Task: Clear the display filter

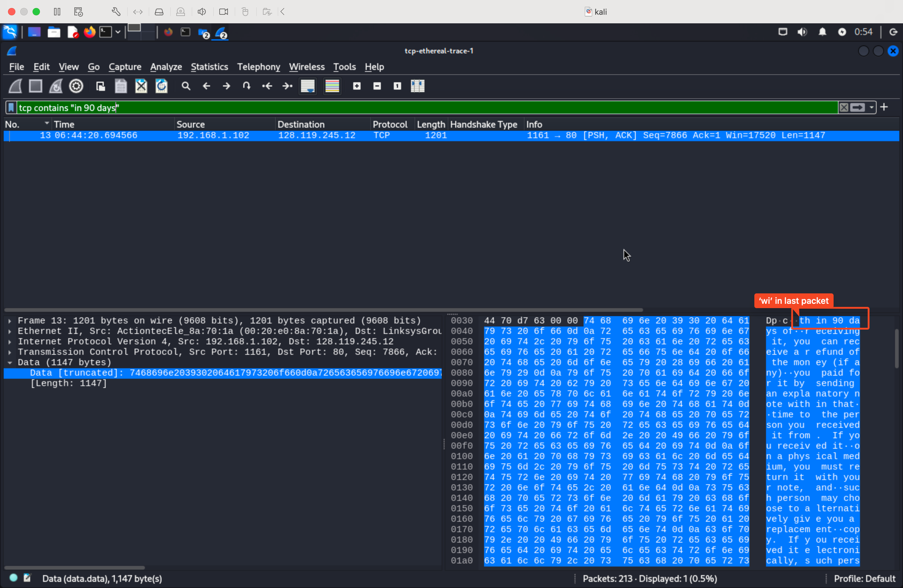Action: click(x=843, y=108)
